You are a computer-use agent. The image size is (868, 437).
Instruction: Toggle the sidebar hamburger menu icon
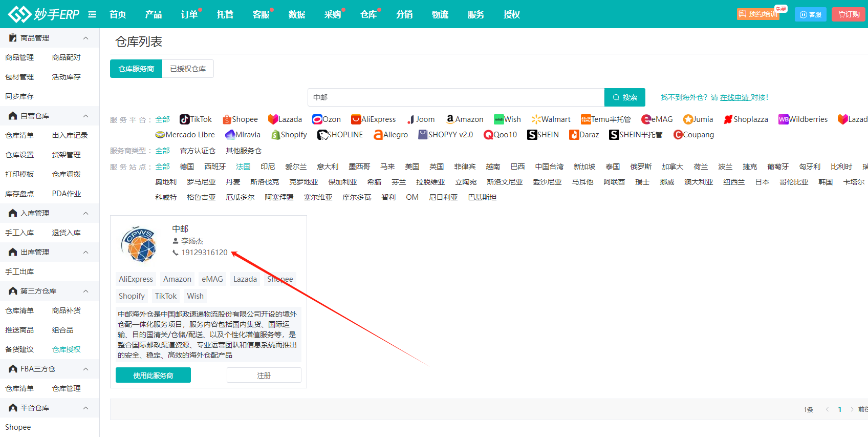click(92, 14)
